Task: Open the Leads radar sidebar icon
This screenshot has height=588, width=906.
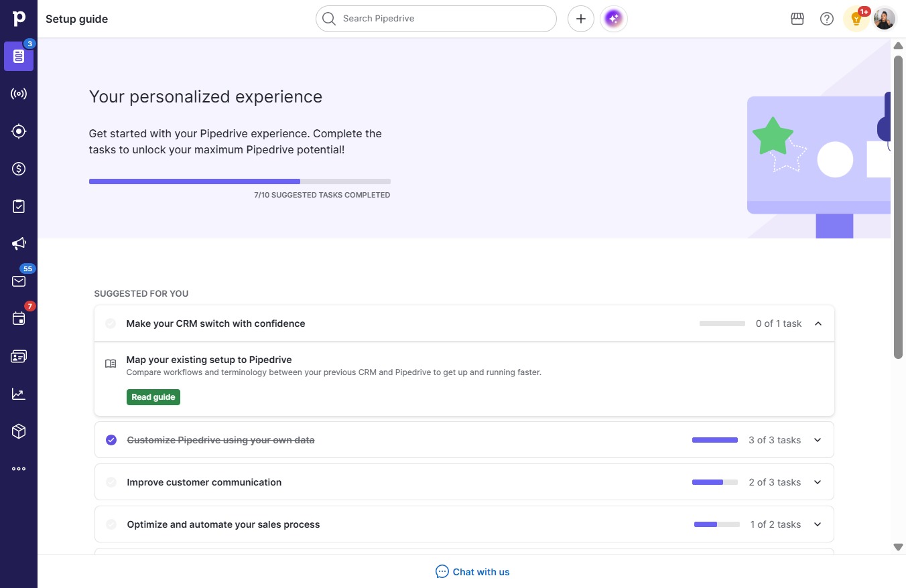Action: pyautogui.click(x=19, y=94)
